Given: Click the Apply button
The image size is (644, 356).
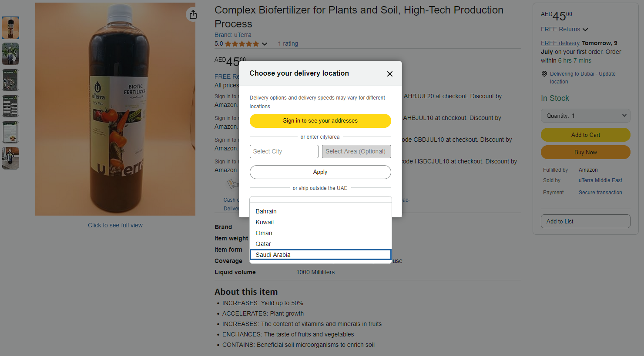Looking at the screenshot, I should tap(320, 172).
